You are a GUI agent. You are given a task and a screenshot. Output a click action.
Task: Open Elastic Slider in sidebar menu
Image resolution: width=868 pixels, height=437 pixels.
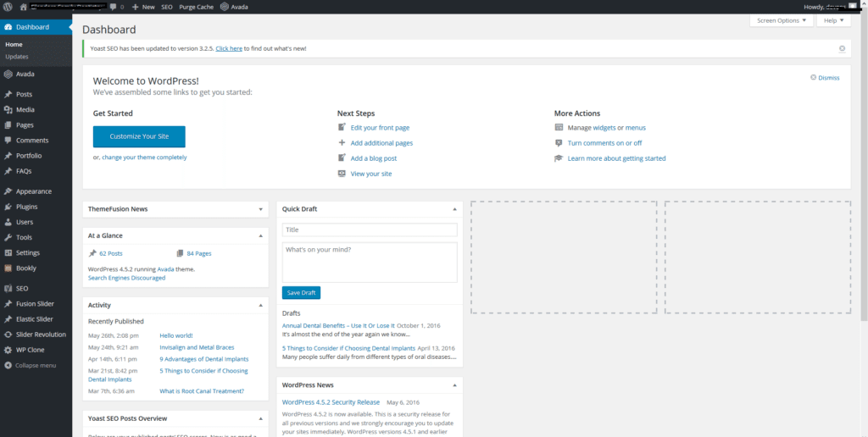coord(34,319)
